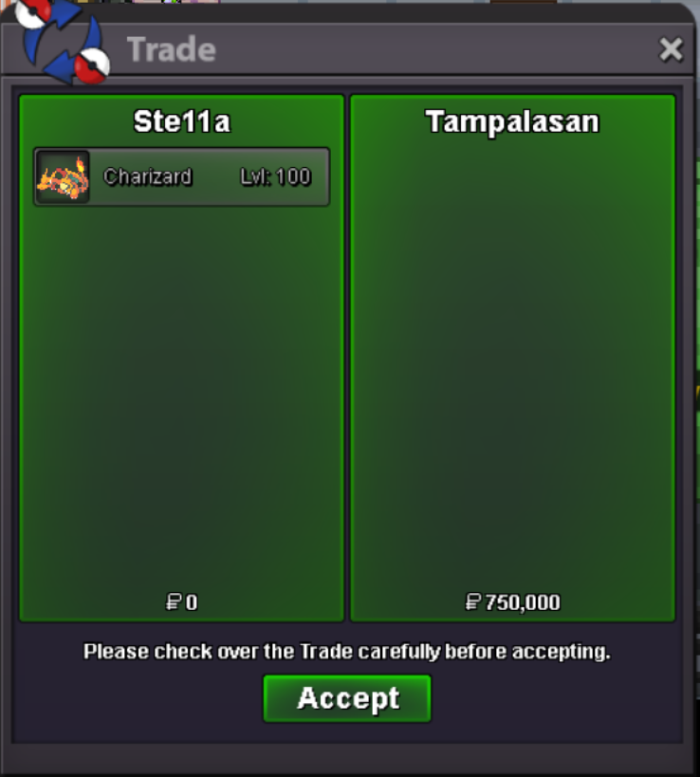Click the Trade swap-arrows icon
Image resolution: width=700 pixels, height=777 pixels.
63,40
